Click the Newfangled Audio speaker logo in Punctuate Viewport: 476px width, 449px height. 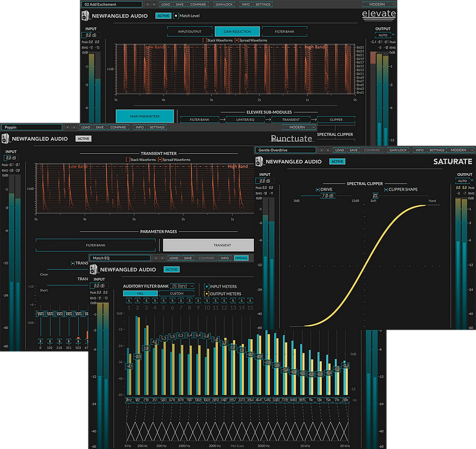point(6,139)
